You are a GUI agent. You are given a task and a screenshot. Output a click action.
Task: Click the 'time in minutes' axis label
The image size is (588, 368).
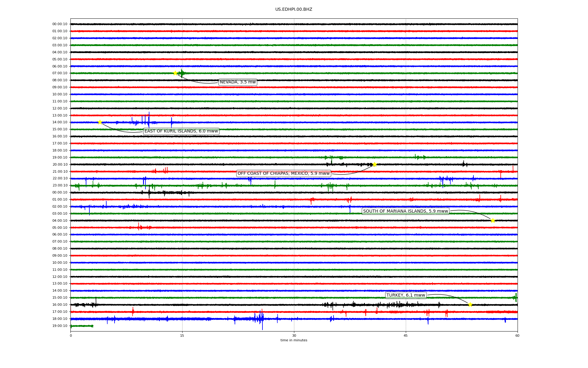(294, 340)
